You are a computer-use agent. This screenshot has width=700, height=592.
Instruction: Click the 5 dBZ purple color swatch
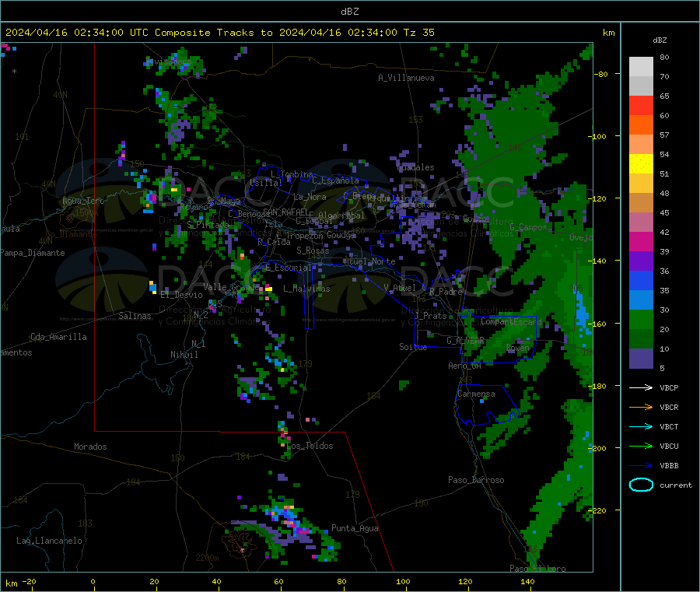click(641, 359)
